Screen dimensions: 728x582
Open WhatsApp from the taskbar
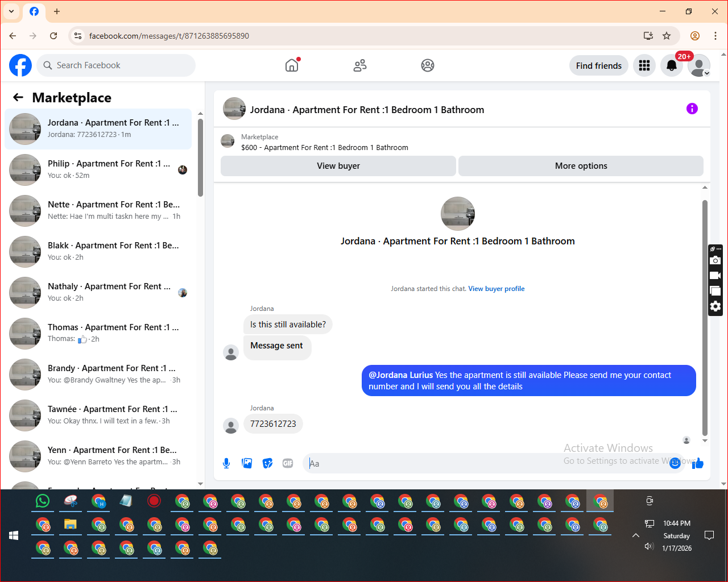pos(43,501)
